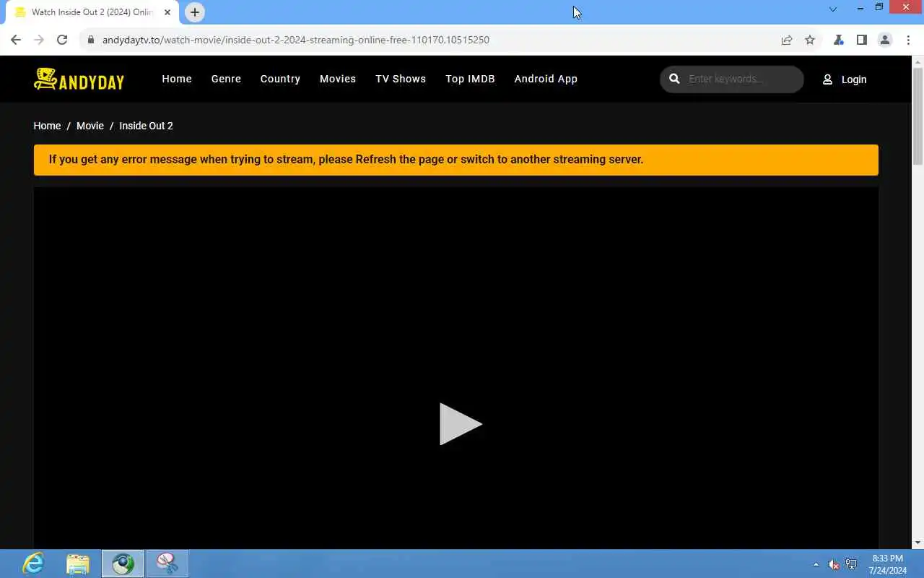Click the scrollbar up arrow

pyautogui.click(x=918, y=61)
